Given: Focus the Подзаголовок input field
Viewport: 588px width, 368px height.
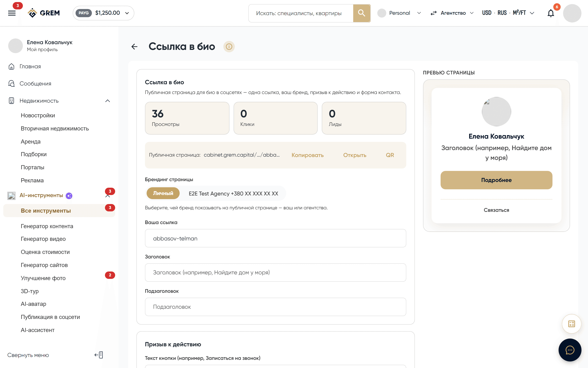Looking at the screenshot, I should [x=275, y=307].
